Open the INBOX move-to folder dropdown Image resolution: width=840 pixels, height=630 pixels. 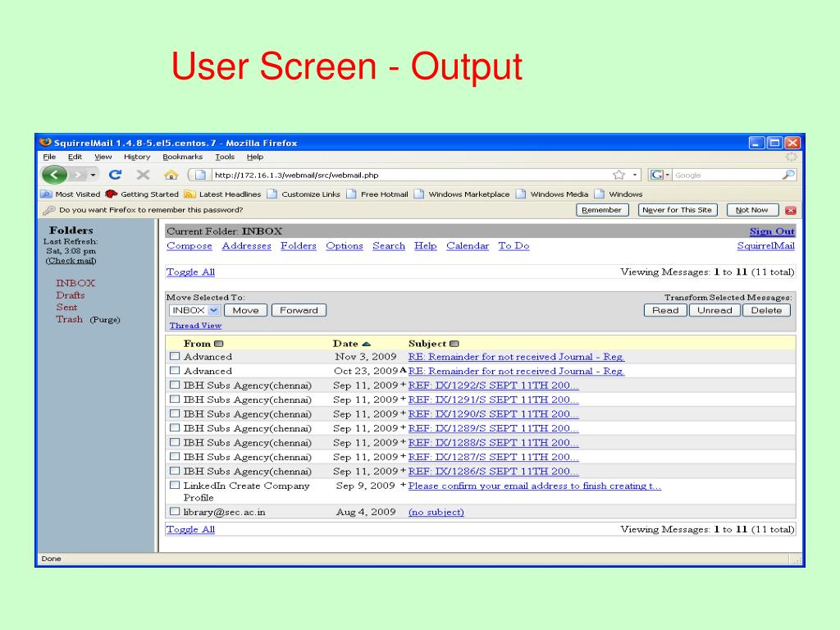[x=194, y=310]
